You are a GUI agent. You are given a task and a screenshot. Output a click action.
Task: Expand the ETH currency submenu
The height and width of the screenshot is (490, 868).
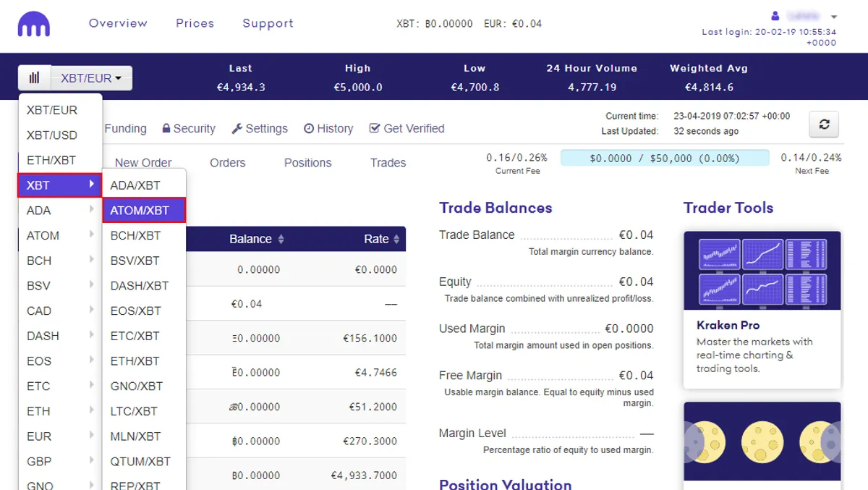click(60, 411)
